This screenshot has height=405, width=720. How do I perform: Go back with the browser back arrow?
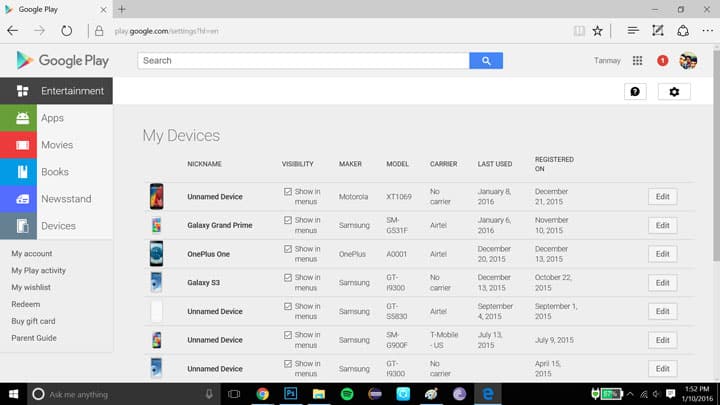point(13,31)
